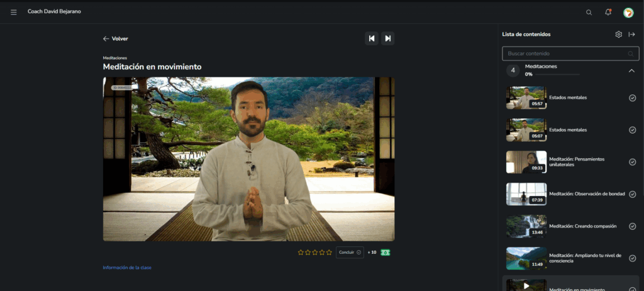Rate the class with the third star
Image resolution: width=644 pixels, height=291 pixels.
click(x=315, y=253)
